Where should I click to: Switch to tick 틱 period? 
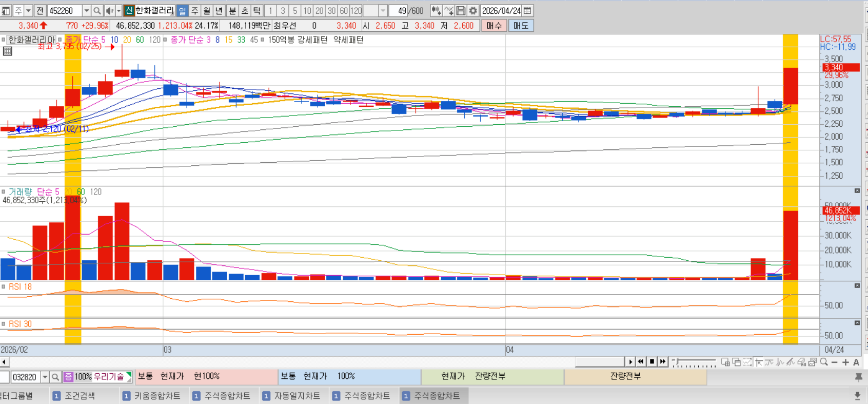pos(257,11)
